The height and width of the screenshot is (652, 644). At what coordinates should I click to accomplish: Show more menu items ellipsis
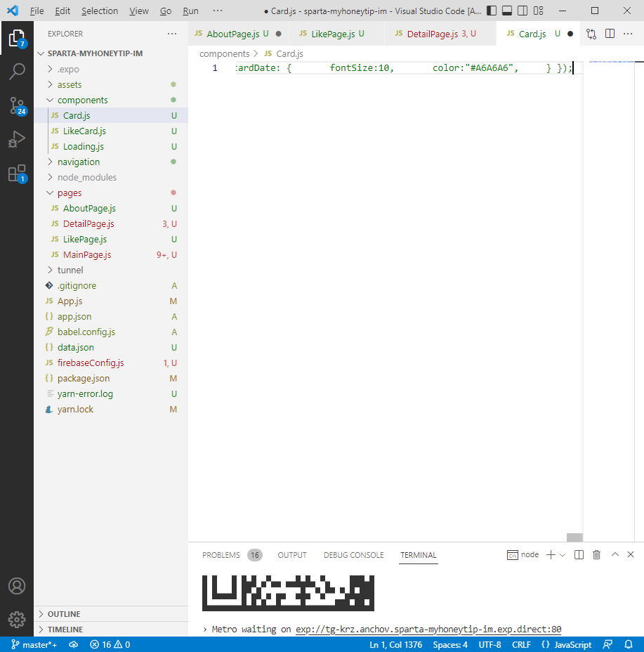[218, 11]
